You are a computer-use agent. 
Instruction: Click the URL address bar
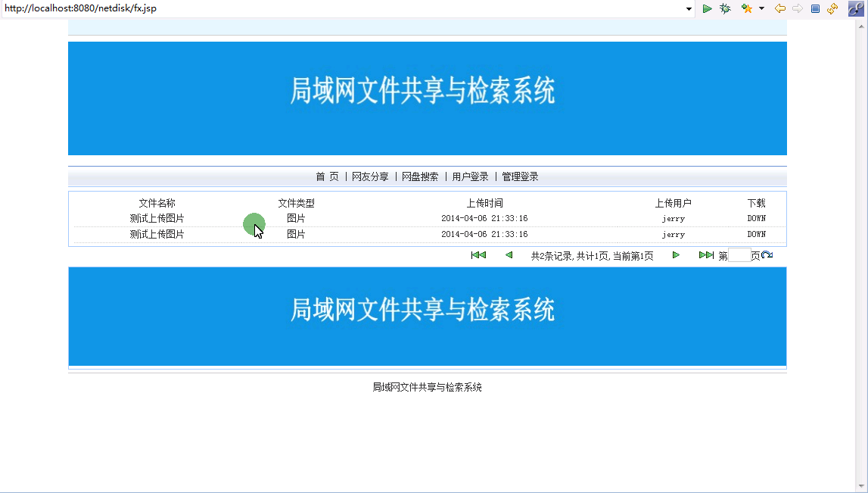coord(344,8)
